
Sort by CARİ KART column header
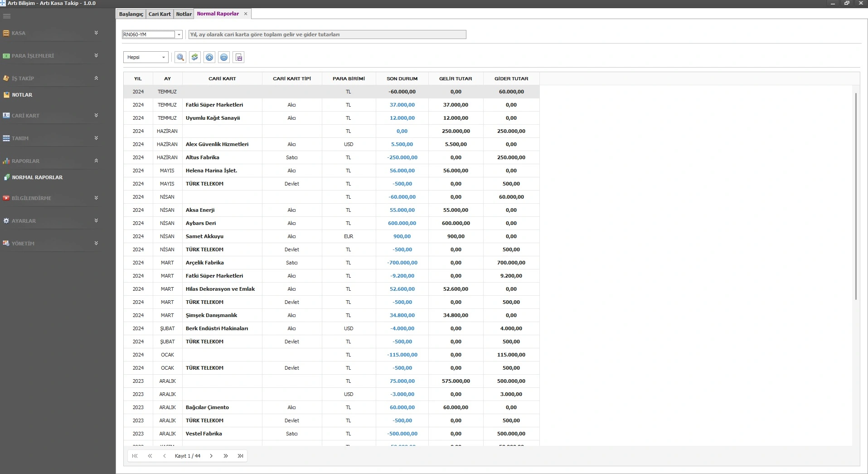pyautogui.click(x=222, y=78)
